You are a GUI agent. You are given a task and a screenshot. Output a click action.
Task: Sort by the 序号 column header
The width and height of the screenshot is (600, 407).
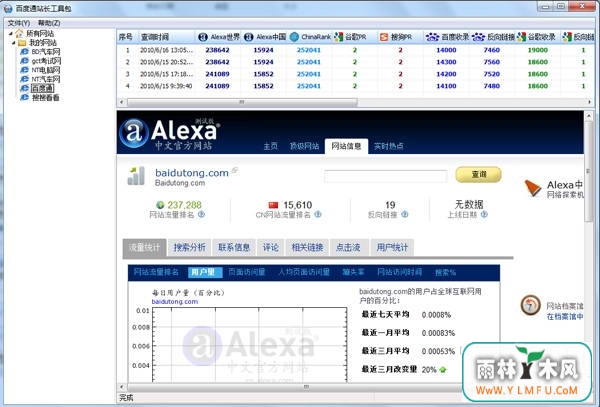pos(127,37)
